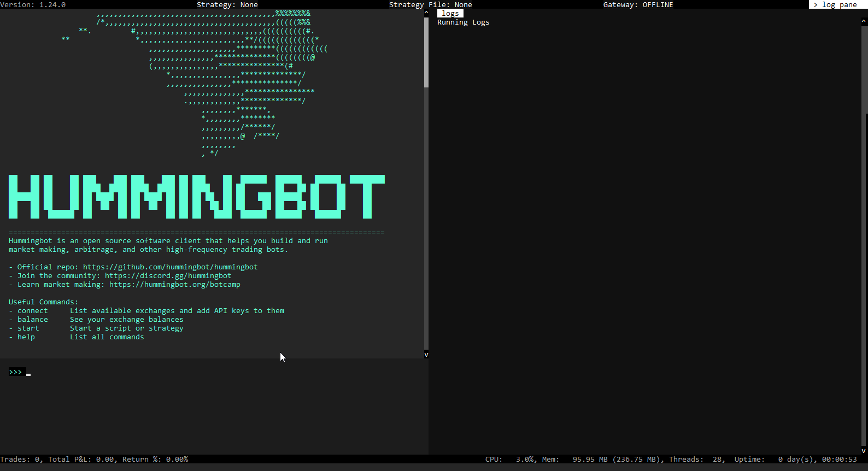Click the log pane scroll-down arrow
The image size is (868, 471).
click(x=864, y=451)
